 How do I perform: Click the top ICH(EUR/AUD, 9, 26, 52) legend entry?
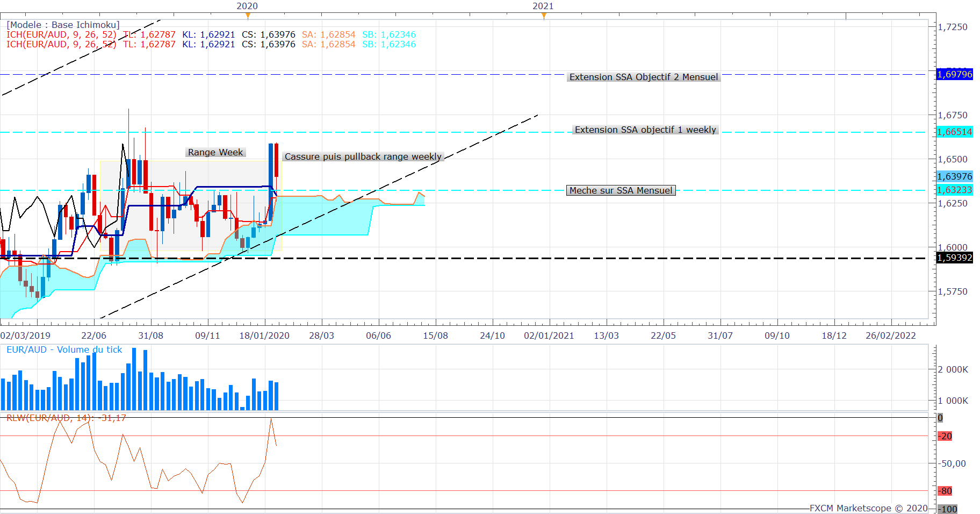61,34
